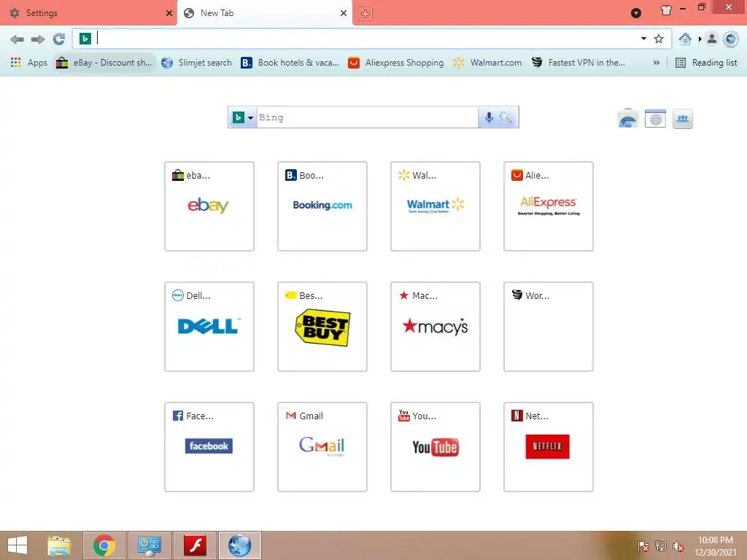Click the taskbar clock showing 10:08 PM
The image size is (747, 560).
pos(715,546)
